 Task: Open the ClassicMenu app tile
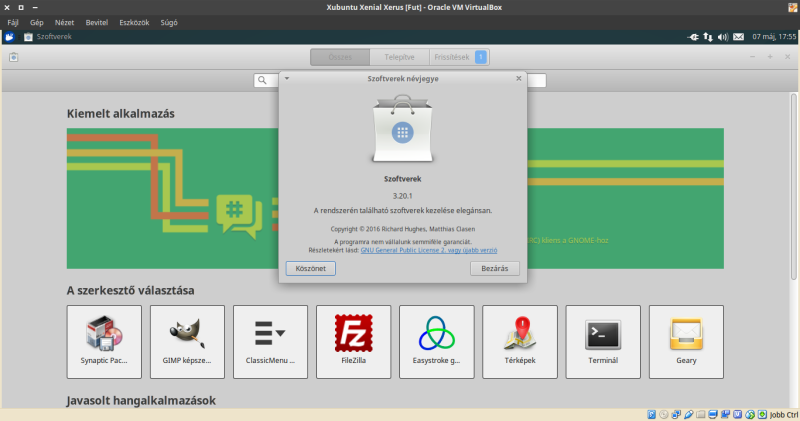point(270,342)
